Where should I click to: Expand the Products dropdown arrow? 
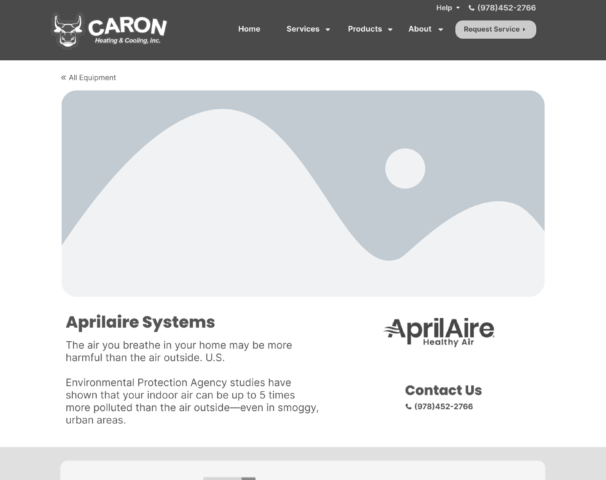tap(390, 30)
